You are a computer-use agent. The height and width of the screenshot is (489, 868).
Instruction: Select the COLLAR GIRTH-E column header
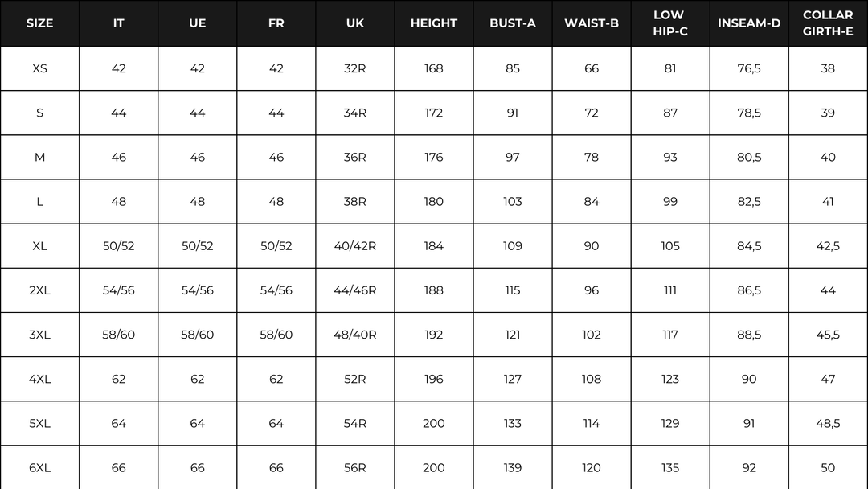click(x=828, y=23)
